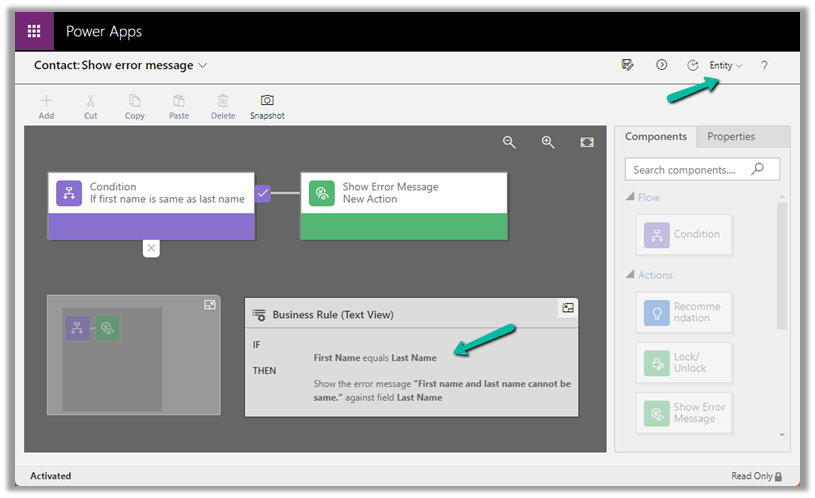Open the Power Apps app launcher waffle
815x498 pixels.
[x=34, y=31]
